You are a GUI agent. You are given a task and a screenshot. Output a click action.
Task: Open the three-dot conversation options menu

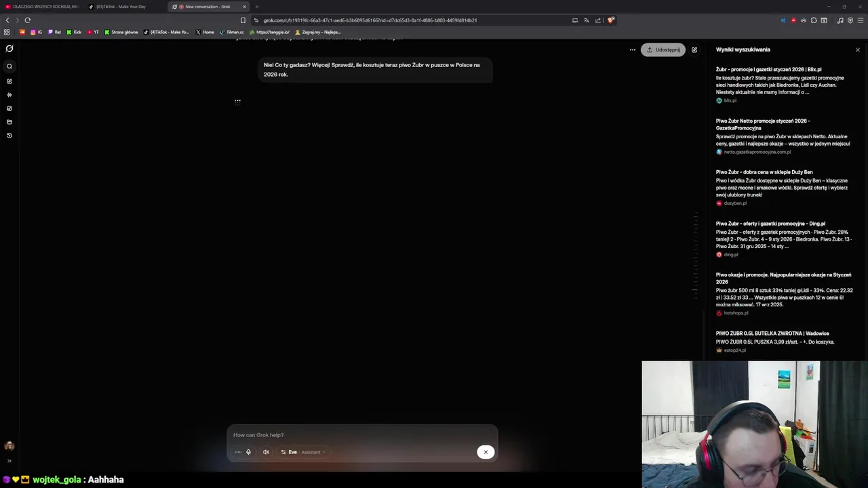[632, 49]
